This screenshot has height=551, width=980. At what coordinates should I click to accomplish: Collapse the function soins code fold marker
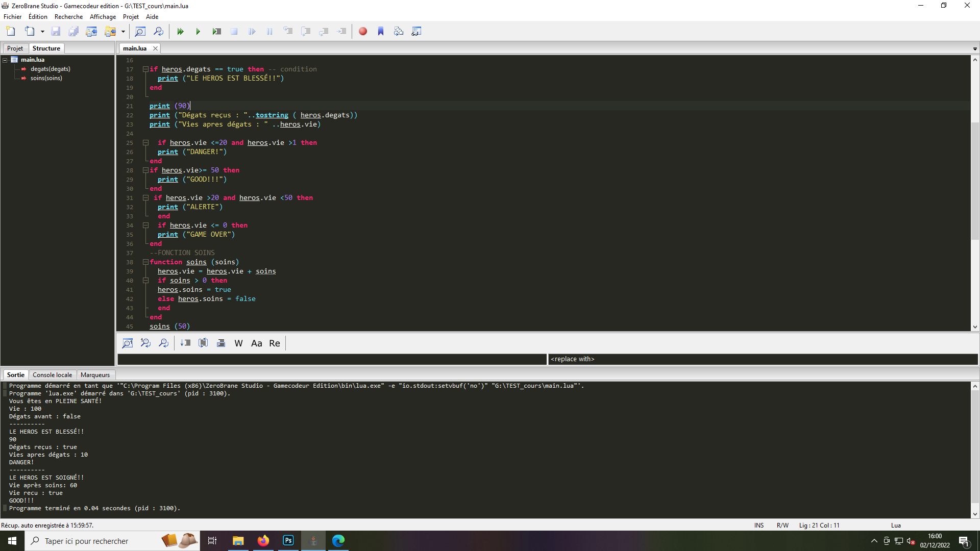click(x=146, y=262)
